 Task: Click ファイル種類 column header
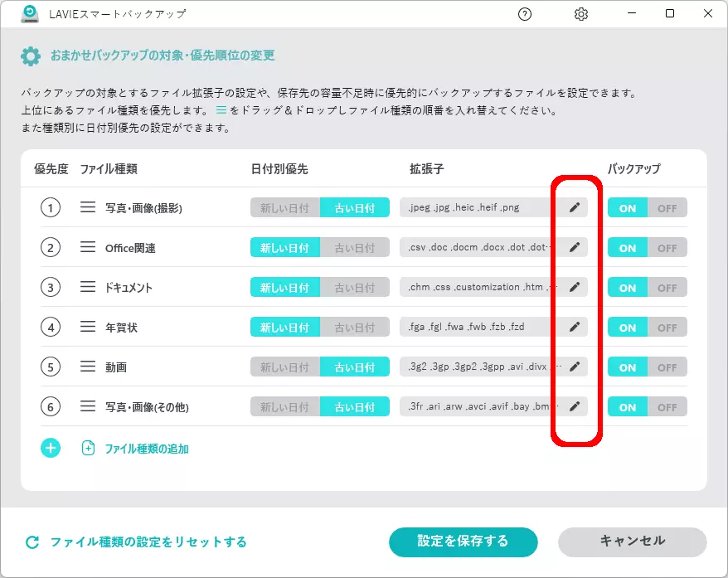(x=109, y=169)
